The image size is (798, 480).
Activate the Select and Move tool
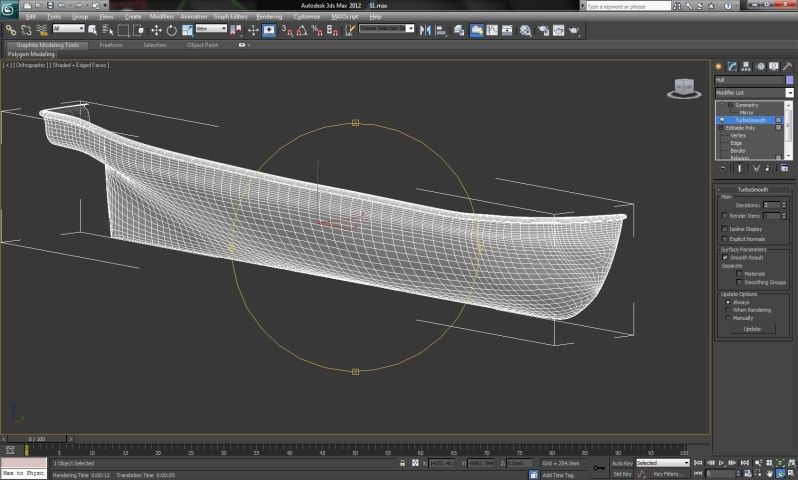(x=156, y=31)
